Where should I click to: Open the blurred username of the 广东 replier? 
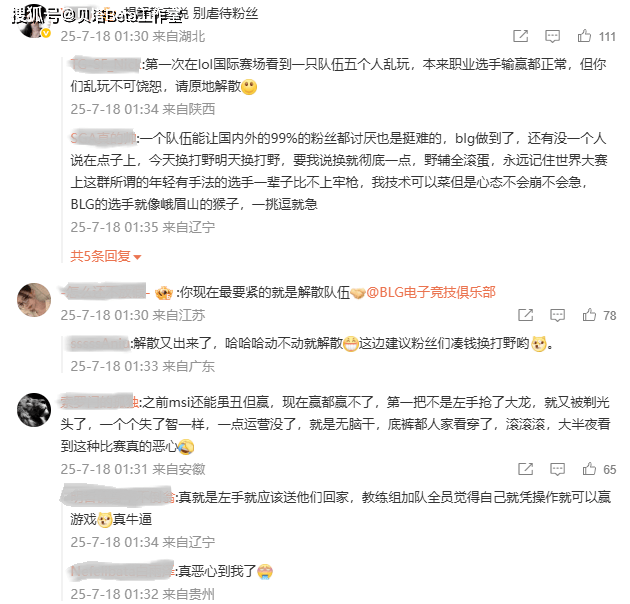(x=100, y=344)
